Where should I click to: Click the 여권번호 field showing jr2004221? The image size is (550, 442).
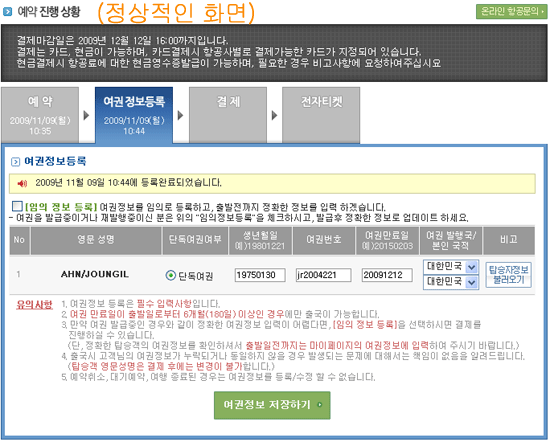coord(323,275)
